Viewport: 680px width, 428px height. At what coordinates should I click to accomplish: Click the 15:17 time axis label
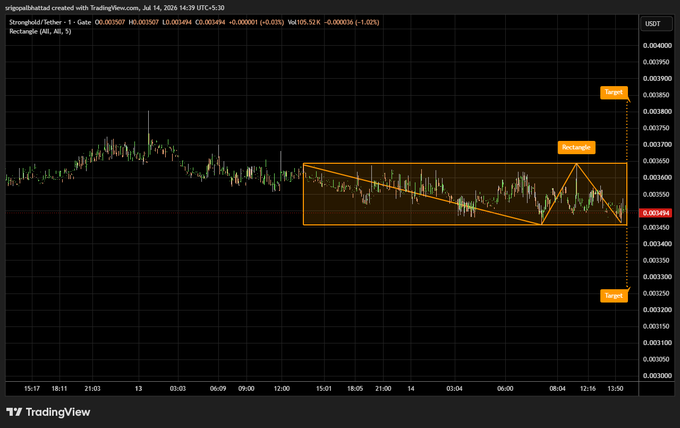[x=32, y=389]
